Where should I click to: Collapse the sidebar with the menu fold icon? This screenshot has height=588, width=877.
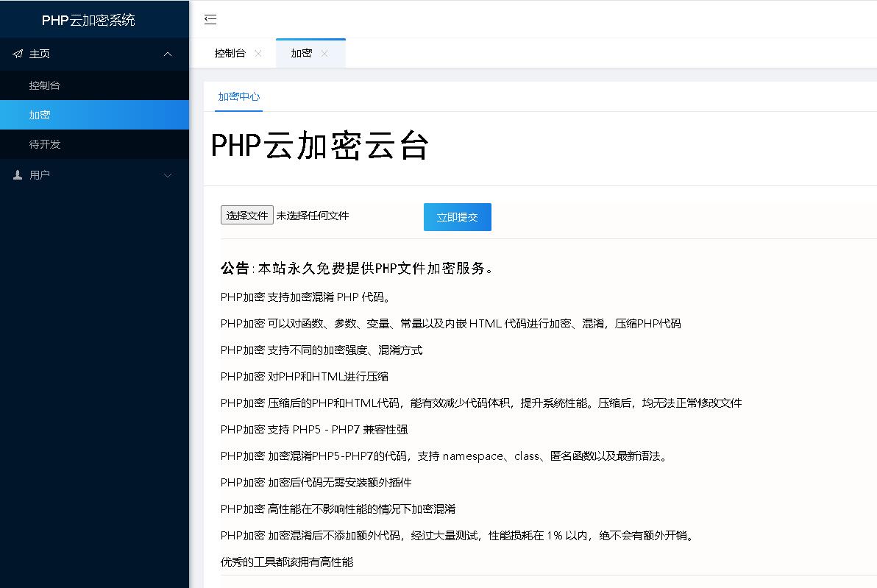pyautogui.click(x=210, y=19)
